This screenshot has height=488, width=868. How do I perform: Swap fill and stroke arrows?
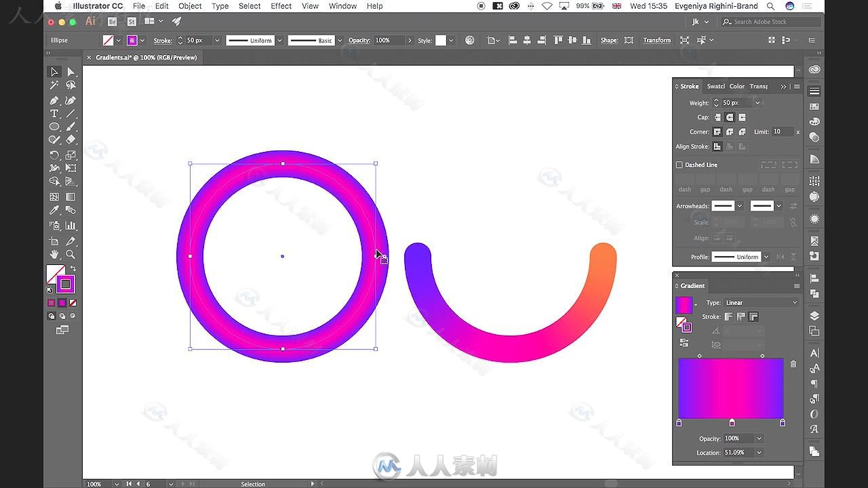[x=73, y=269]
